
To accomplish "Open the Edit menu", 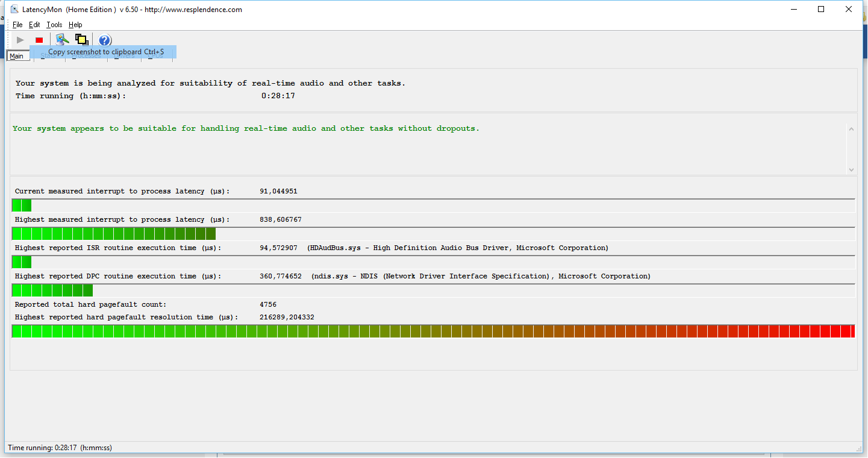I will (34, 25).
